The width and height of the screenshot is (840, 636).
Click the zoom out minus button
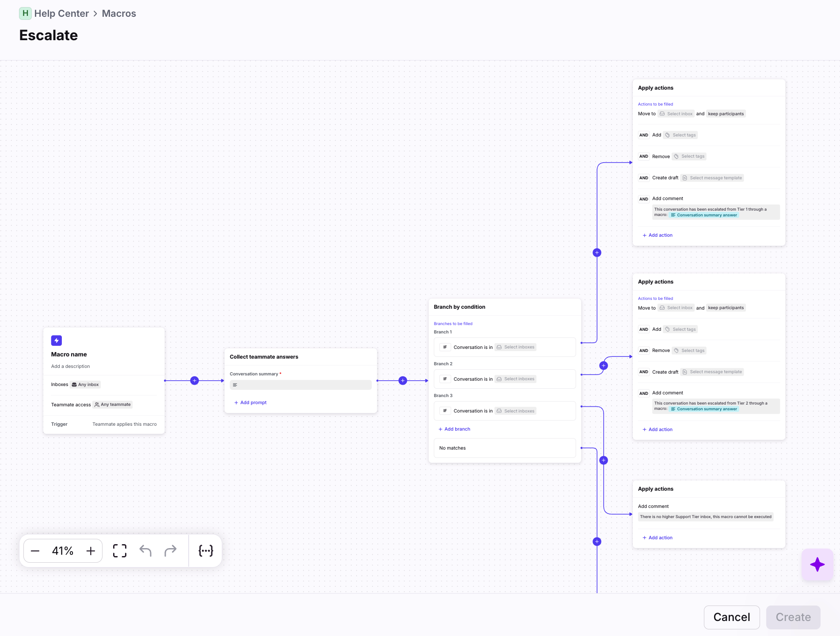[x=35, y=551]
